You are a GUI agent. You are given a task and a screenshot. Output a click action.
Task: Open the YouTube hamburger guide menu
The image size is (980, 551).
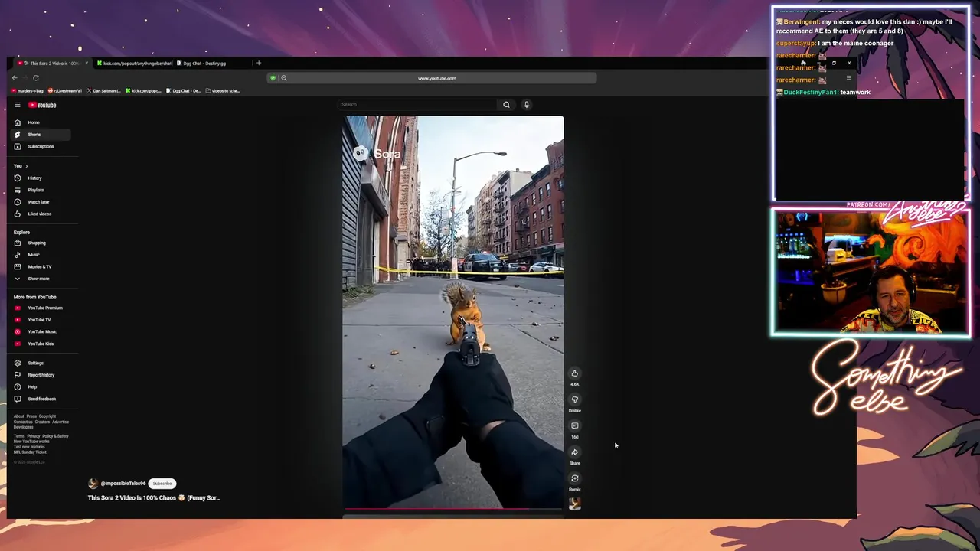[17, 105]
